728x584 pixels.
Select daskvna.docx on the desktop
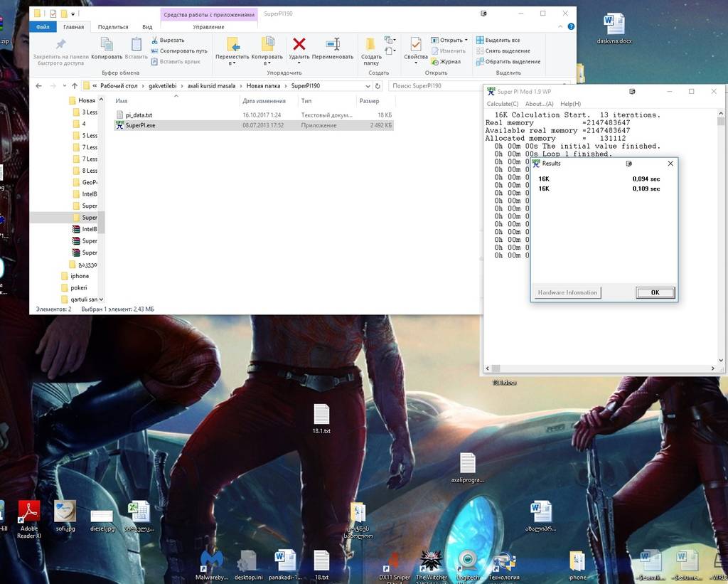(614, 28)
